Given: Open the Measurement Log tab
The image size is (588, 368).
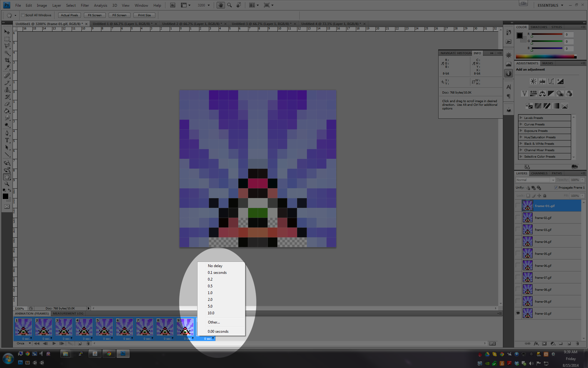Looking at the screenshot, I should (x=68, y=313).
